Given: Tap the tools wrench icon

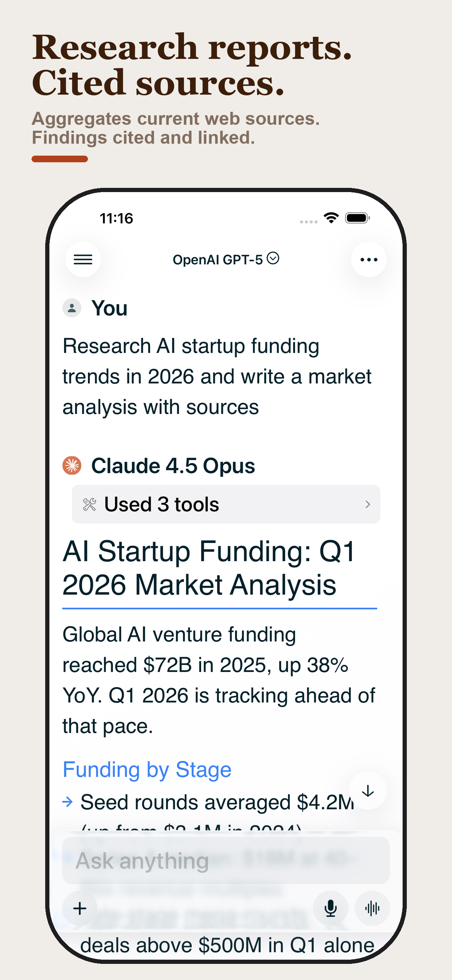Looking at the screenshot, I should pyautogui.click(x=89, y=504).
